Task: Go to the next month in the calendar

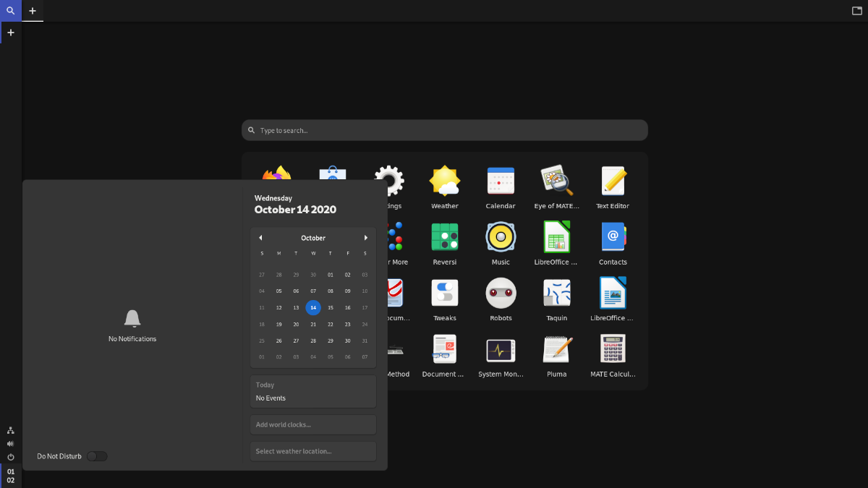Action: pyautogui.click(x=366, y=237)
